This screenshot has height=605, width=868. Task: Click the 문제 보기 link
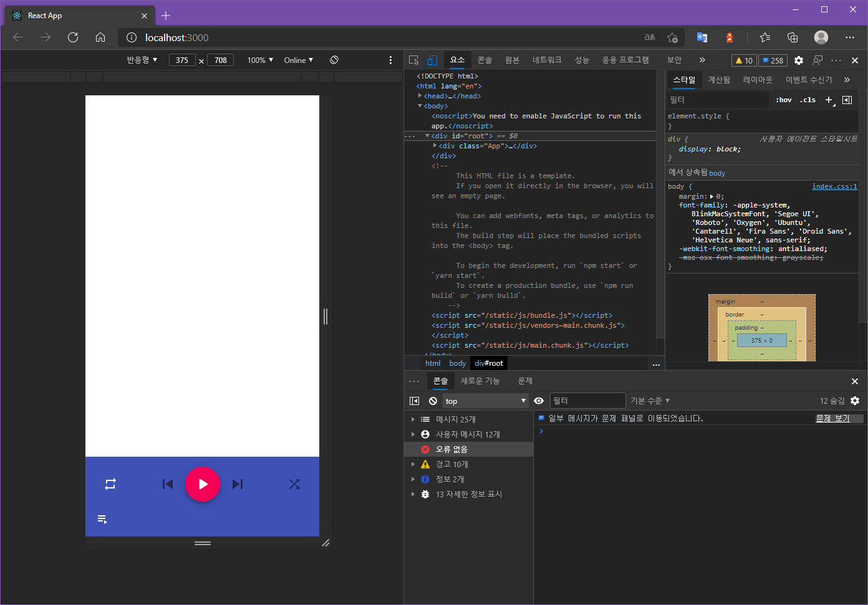coord(832,419)
